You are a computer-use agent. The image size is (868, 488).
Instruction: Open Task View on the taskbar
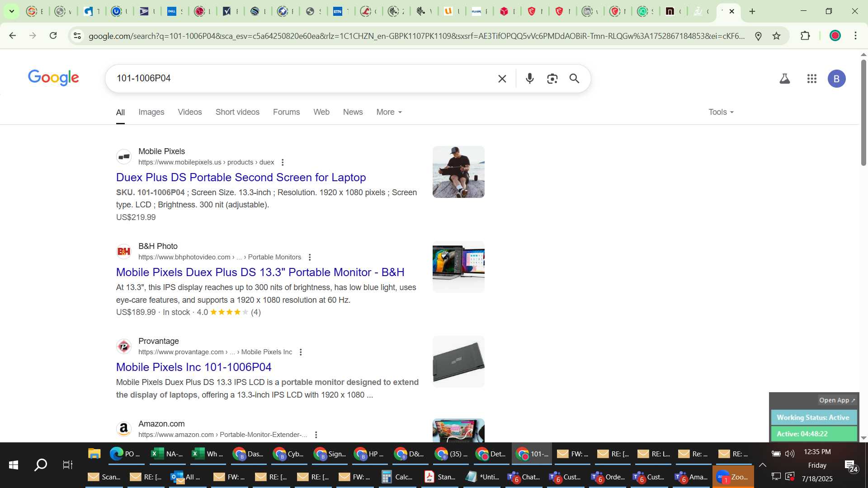coord(67,465)
